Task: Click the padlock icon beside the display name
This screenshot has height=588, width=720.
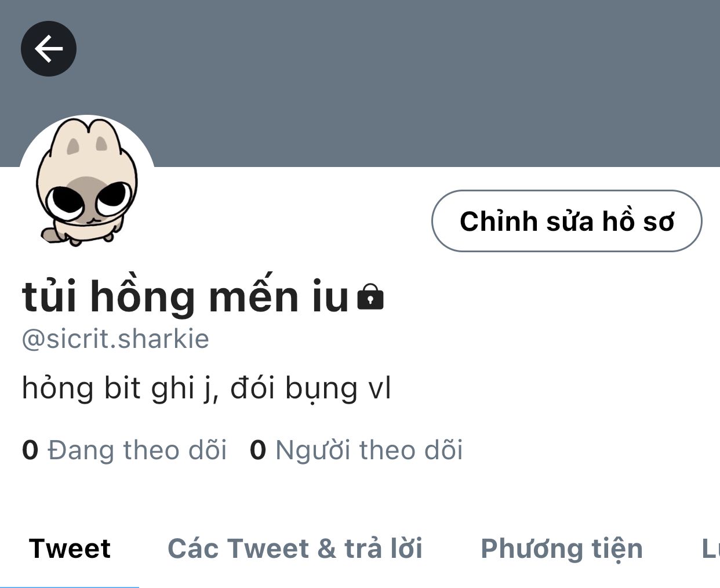Action: (x=370, y=296)
